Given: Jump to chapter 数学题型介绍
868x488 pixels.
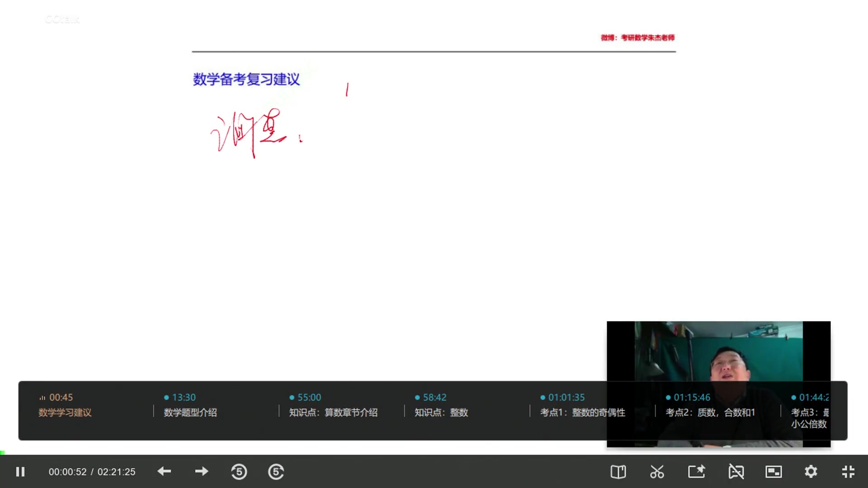Looking at the screenshot, I should pyautogui.click(x=190, y=413).
